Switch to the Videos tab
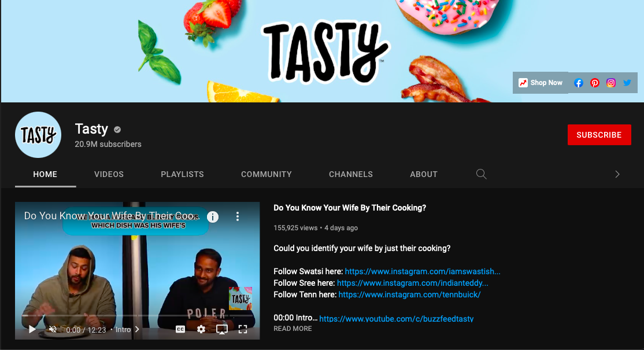Viewport: 644px width, 350px height. [109, 174]
